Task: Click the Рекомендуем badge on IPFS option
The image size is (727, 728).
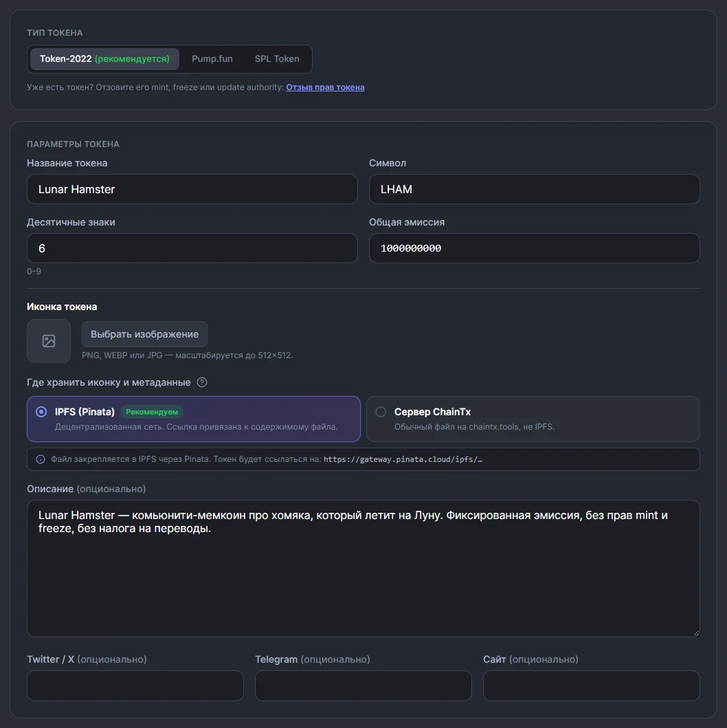Action: pos(152,412)
